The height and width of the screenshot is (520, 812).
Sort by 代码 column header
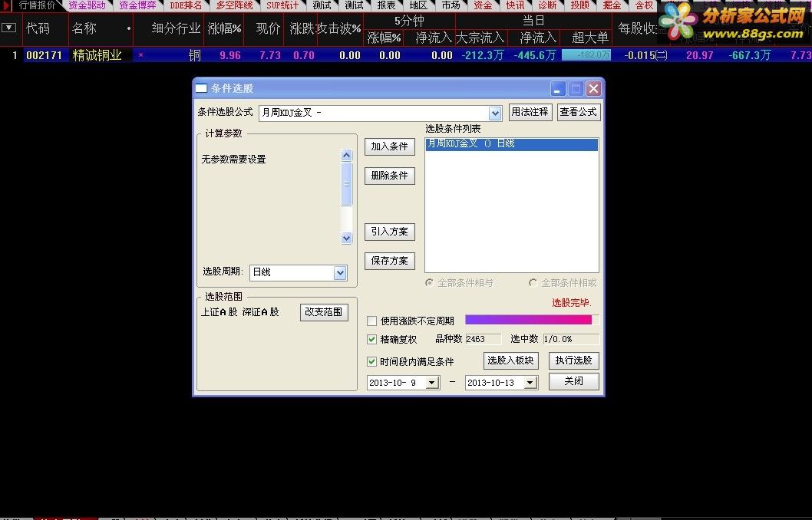click(x=38, y=28)
